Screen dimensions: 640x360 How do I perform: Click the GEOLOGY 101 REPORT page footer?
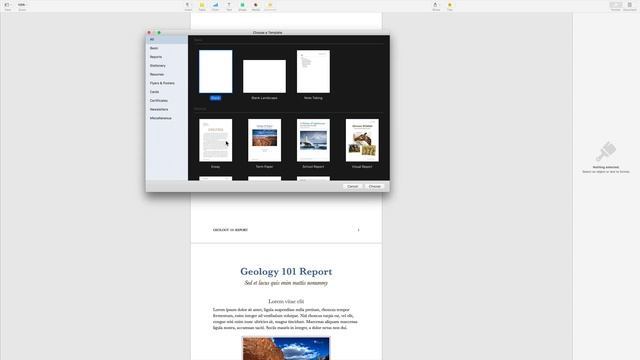(x=230, y=230)
